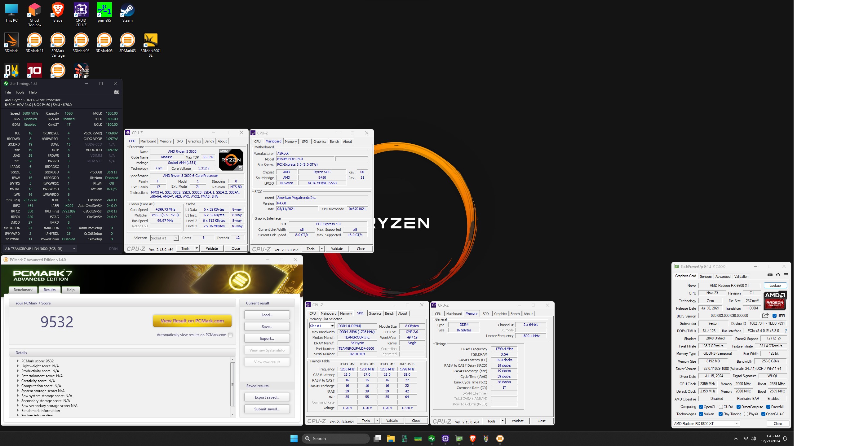Launch 3DMark desktop icon
Screen dimensions: 868x446
coord(11,43)
